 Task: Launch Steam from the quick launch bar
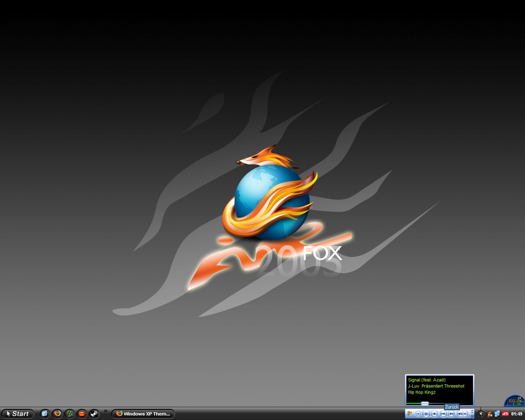(94, 413)
